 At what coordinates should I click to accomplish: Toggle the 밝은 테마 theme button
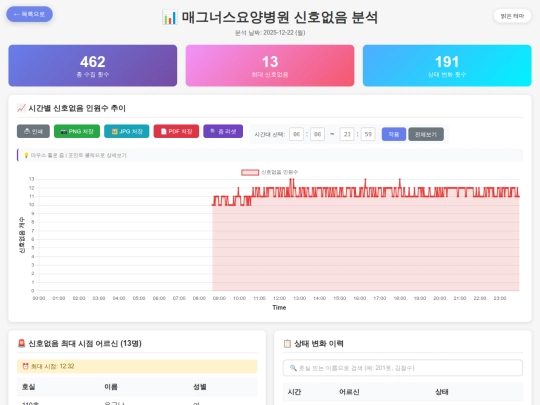[512, 16]
